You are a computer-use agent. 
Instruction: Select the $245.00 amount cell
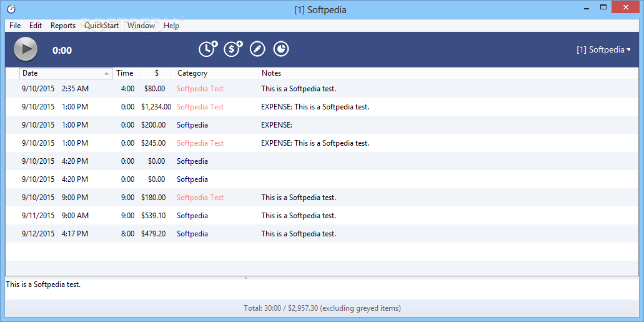coord(154,143)
